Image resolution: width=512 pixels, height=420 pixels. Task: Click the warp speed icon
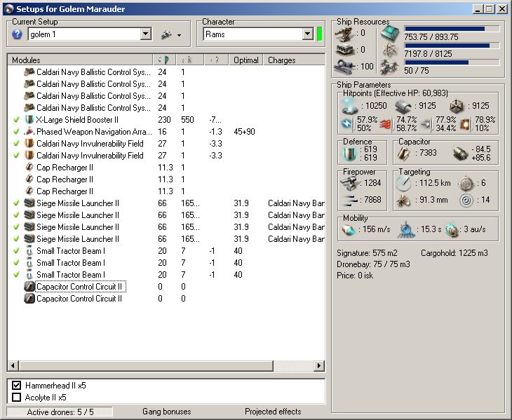pos(452,230)
